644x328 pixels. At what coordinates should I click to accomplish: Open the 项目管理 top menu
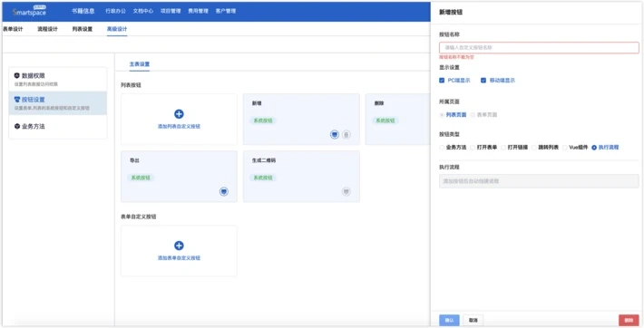(x=171, y=11)
